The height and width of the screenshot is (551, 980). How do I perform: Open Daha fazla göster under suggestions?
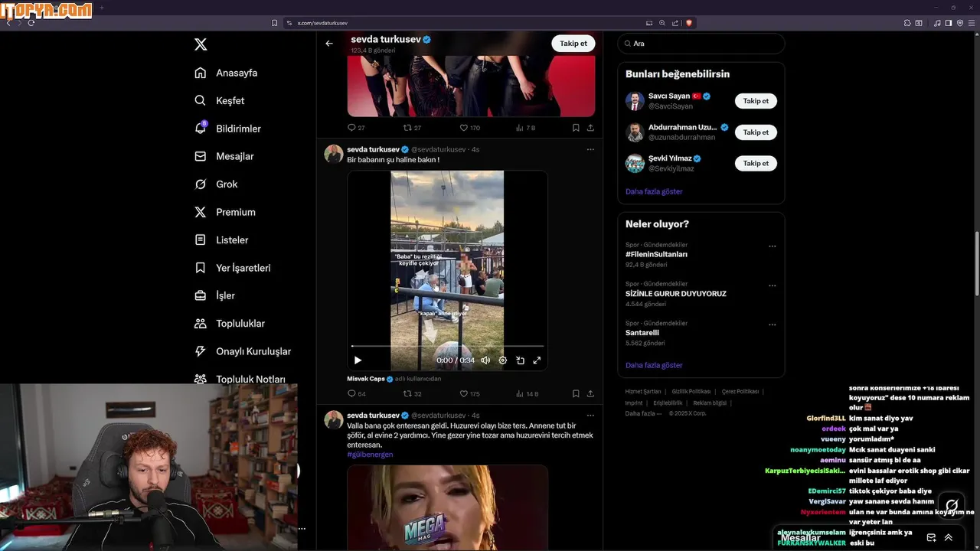coord(654,191)
